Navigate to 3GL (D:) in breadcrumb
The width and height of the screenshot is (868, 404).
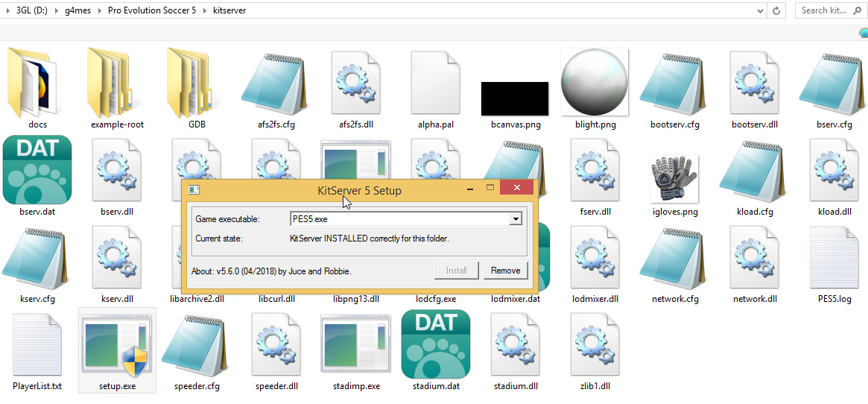pos(31,10)
